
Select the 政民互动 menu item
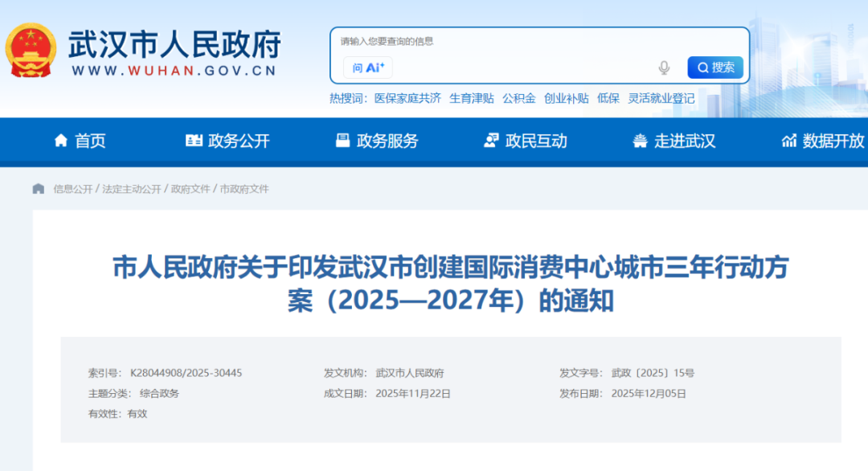537,141
